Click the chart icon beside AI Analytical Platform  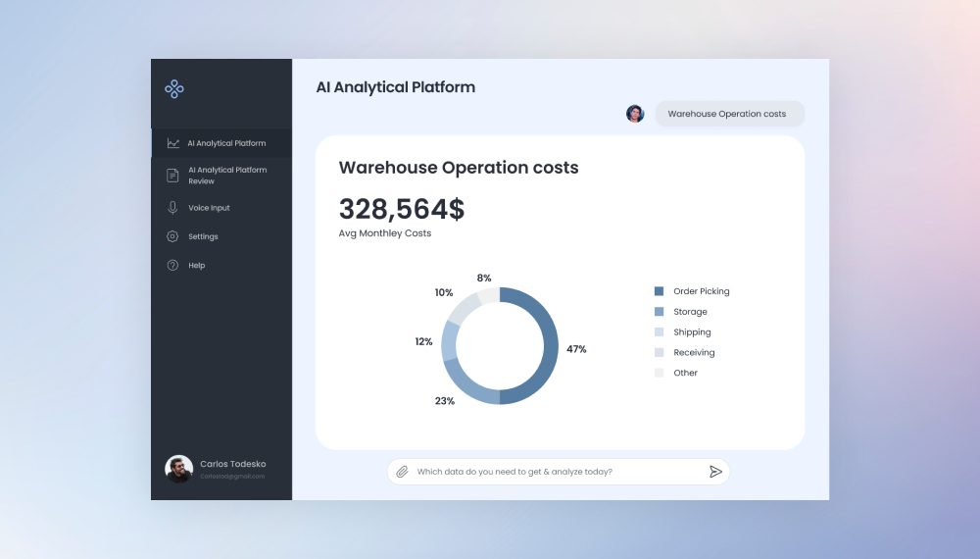point(173,143)
